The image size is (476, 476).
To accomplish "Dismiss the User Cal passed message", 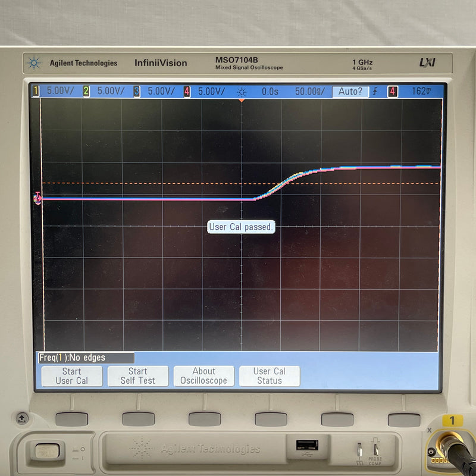I will [240, 227].
